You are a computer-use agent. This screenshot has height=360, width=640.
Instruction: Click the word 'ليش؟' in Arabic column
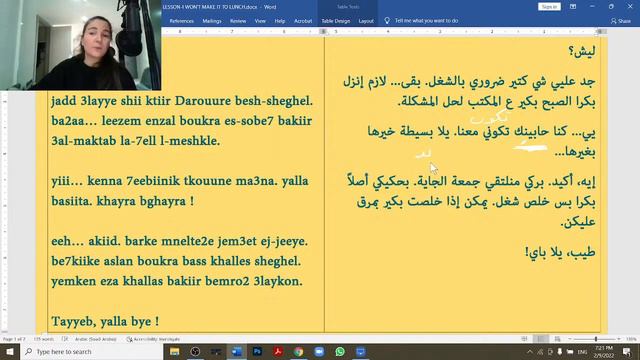[582, 51]
